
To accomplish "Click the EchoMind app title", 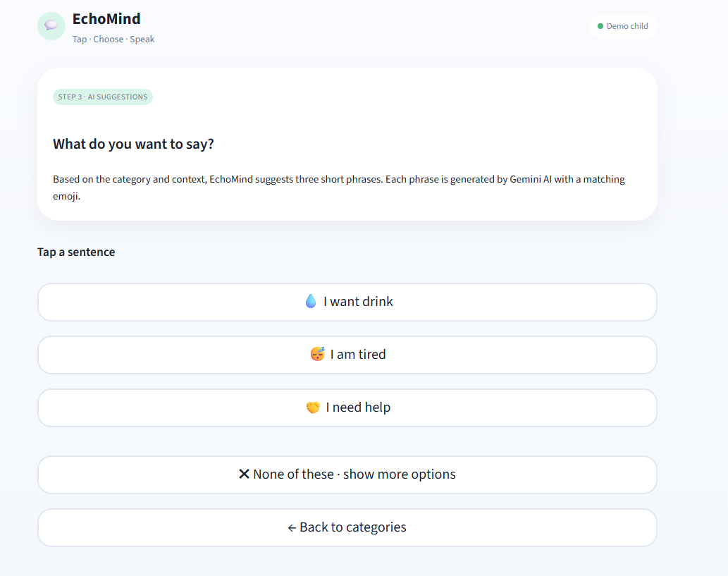I will pos(106,19).
